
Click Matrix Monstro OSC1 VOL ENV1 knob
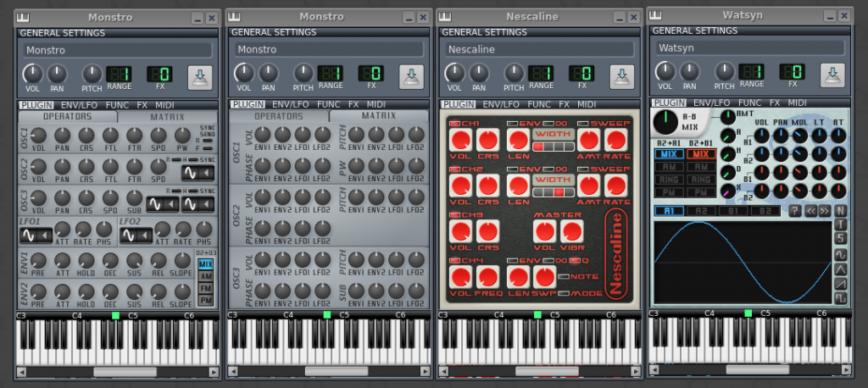[263, 135]
